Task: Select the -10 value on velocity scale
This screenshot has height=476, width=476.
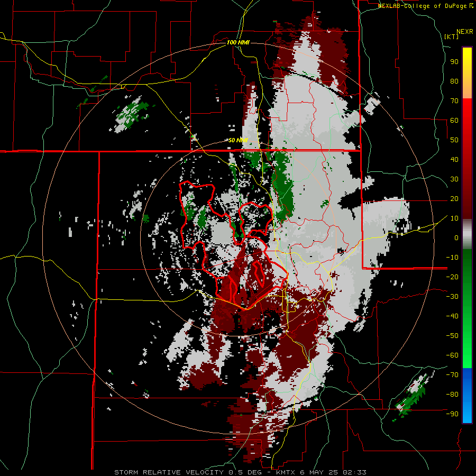Action: 453,258
